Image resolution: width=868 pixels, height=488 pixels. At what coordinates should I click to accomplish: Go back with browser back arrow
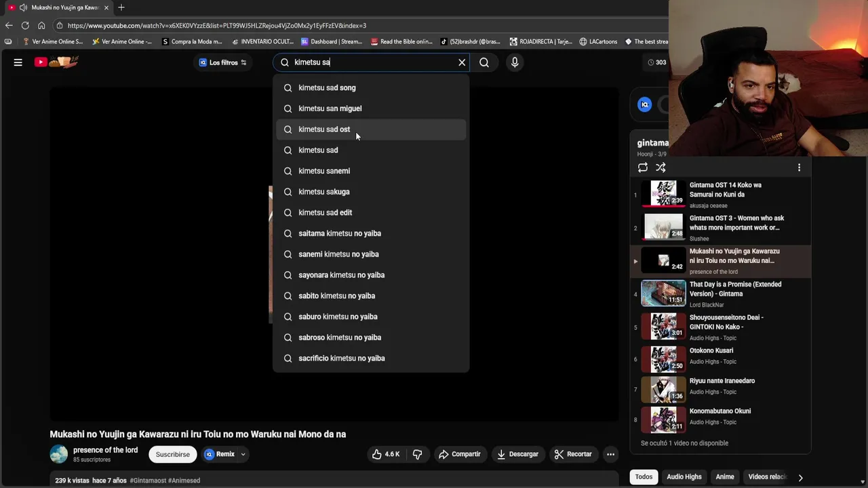[9, 26]
